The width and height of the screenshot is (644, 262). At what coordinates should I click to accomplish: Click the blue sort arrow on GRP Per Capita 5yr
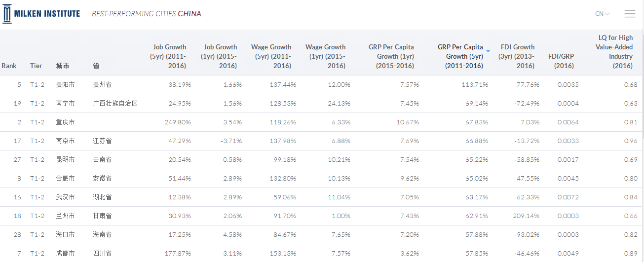tap(488, 51)
